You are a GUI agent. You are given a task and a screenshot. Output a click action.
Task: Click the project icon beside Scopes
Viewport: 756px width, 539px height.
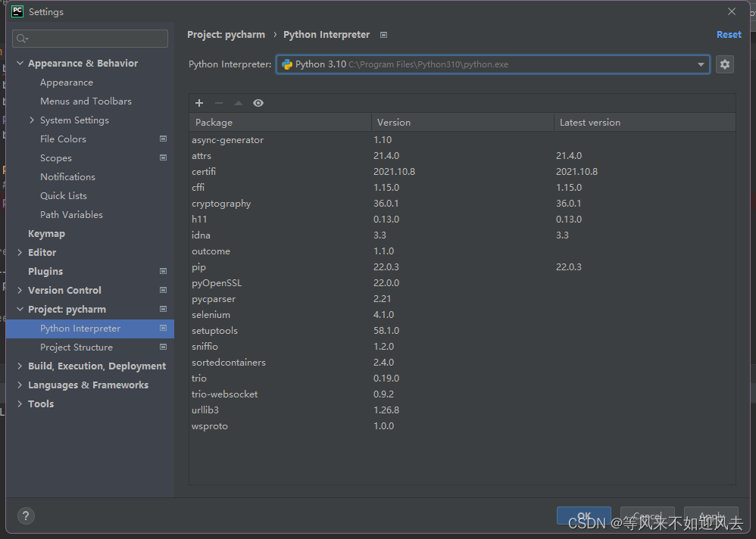coord(163,157)
